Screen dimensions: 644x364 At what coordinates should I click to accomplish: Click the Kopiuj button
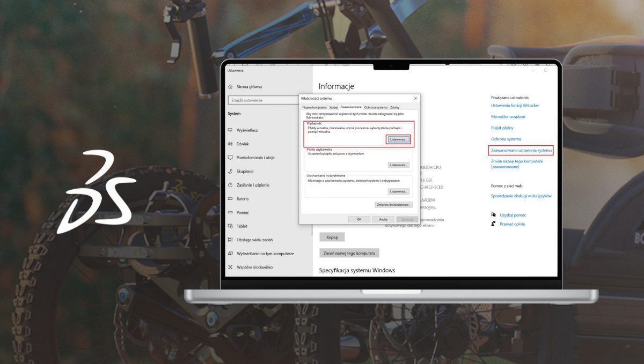[332, 237]
